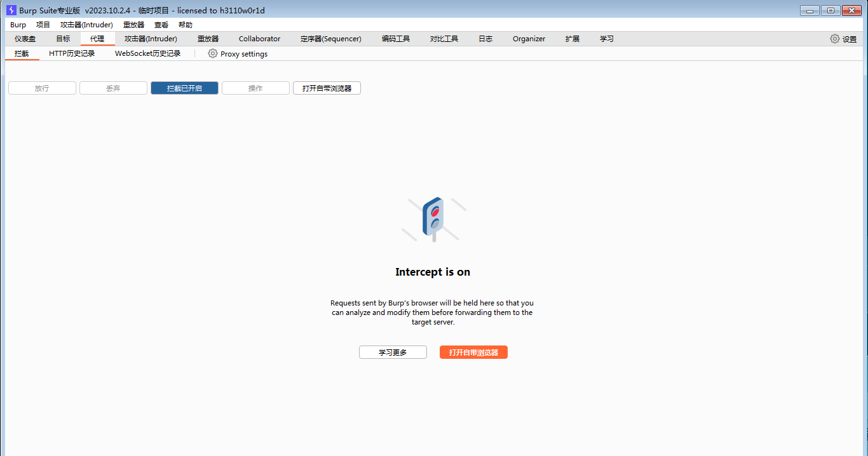Open 设置 via the top-right gear icon
The width and height of the screenshot is (868, 456).
point(835,39)
